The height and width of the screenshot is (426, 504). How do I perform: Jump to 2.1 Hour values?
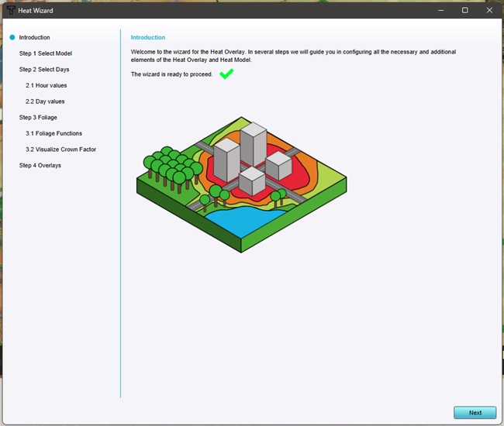(x=46, y=85)
